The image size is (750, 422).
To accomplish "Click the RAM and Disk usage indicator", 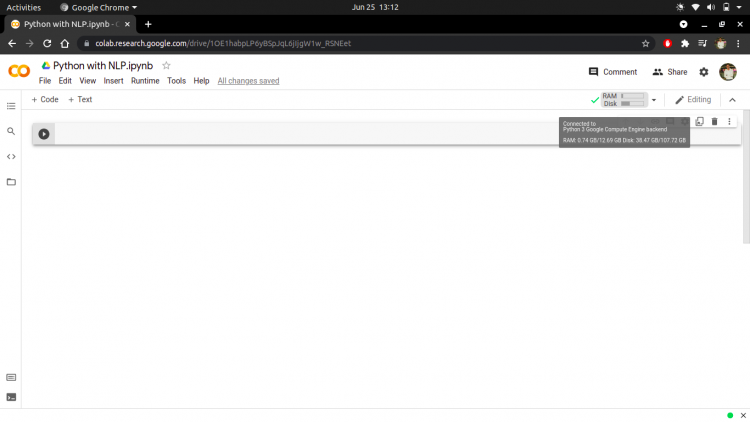I will 624,100.
